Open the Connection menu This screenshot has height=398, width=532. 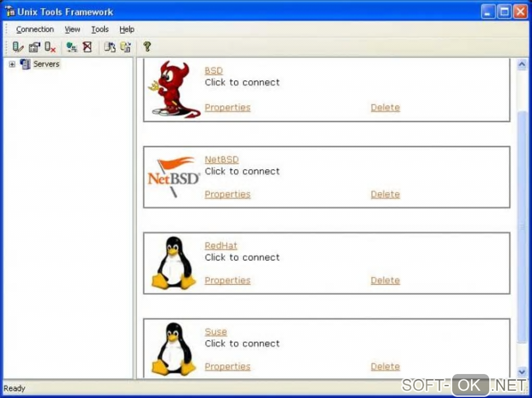point(35,30)
